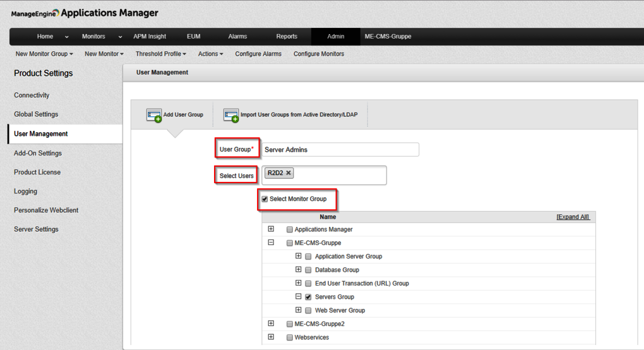Viewport: 644px width, 350px height.
Task: Open Logging in sidebar
Action: coord(25,191)
